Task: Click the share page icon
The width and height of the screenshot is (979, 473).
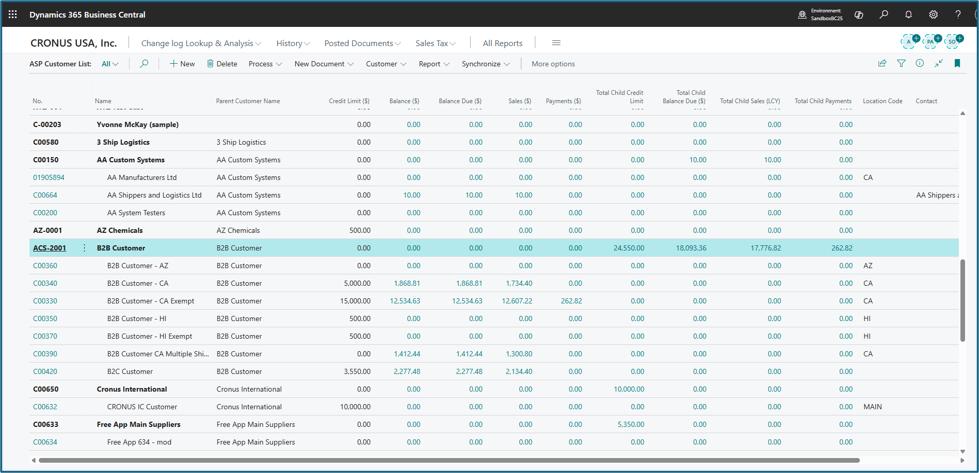Action: coord(882,63)
